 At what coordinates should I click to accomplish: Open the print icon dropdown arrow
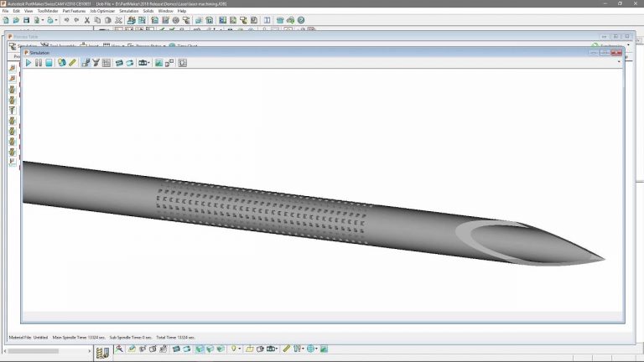click(x=56, y=20)
